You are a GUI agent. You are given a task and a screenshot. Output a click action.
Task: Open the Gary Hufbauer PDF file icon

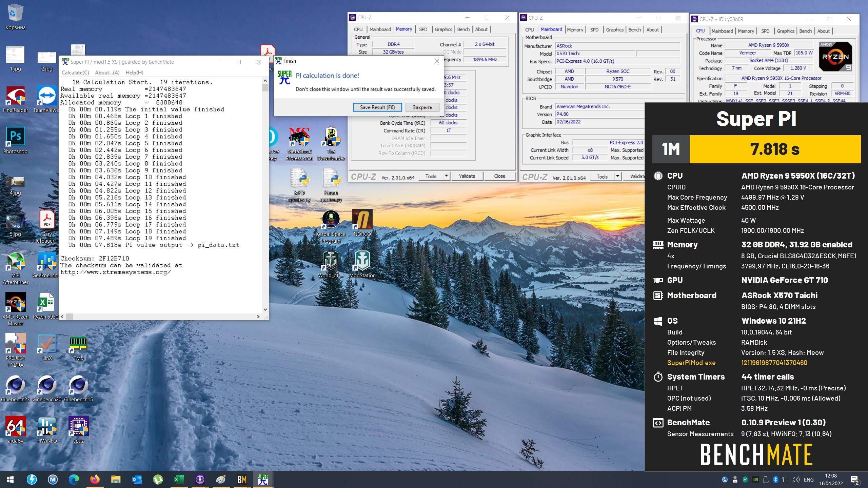(46, 227)
